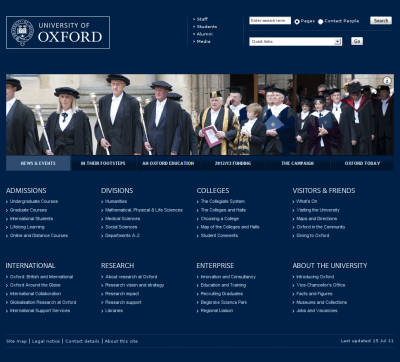Switch to Oxford Today tab
The height and width of the screenshot is (362, 400).
tap(362, 163)
